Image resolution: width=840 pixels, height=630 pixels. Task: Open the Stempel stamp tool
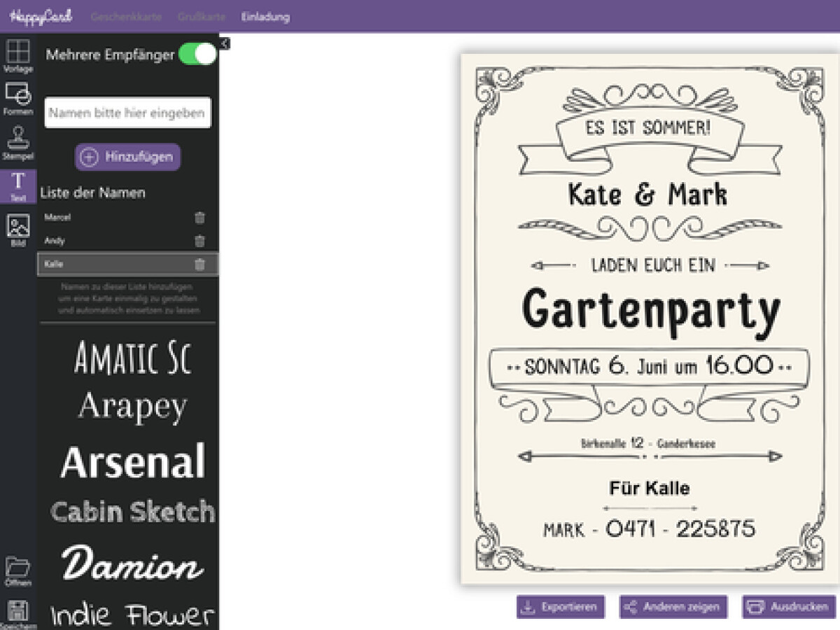pos(18,142)
